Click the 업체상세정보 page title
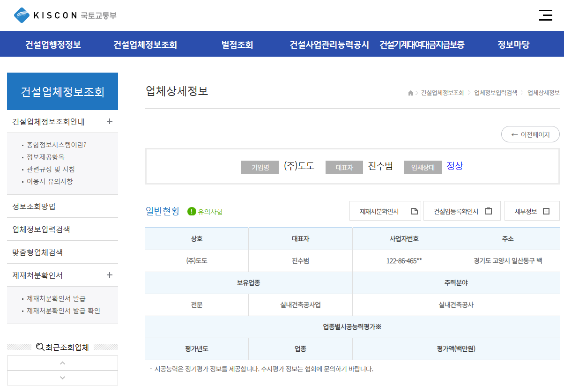This screenshot has height=392, width=564. 177,91
